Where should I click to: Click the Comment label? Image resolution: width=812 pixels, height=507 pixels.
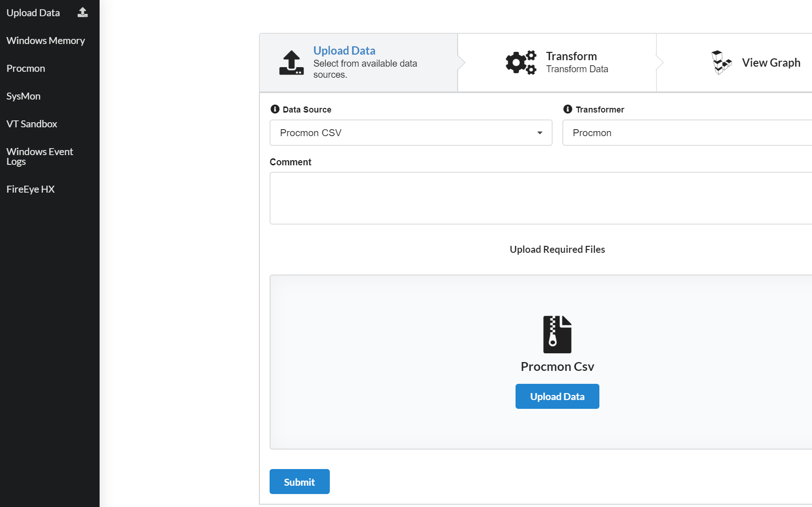[290, 162]
